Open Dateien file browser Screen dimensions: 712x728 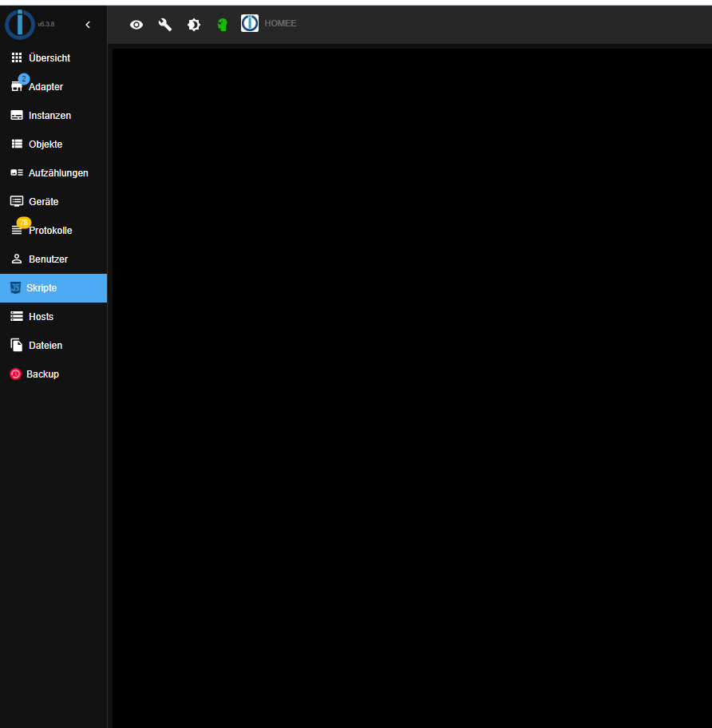(x=53, y=346)
